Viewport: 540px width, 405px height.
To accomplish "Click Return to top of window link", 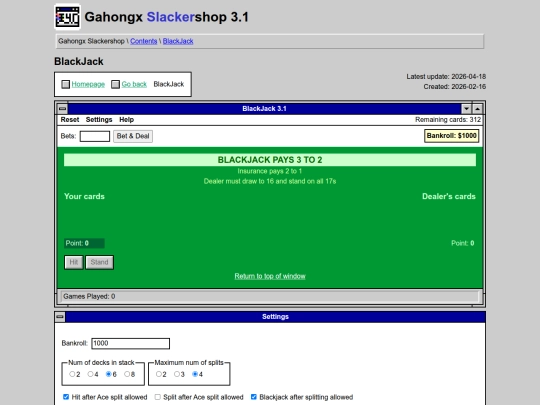I will [270, 276].
